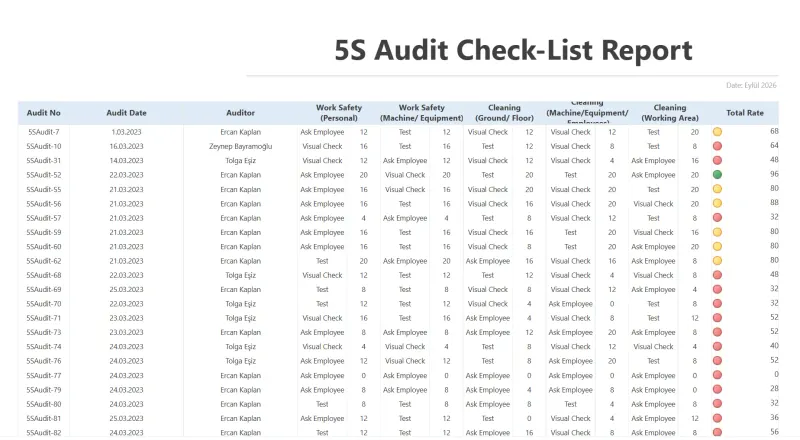The height and width of the screenshot is (440, 800).
Task: Select the total rate value 88
Action: click(x=774, y=203)
